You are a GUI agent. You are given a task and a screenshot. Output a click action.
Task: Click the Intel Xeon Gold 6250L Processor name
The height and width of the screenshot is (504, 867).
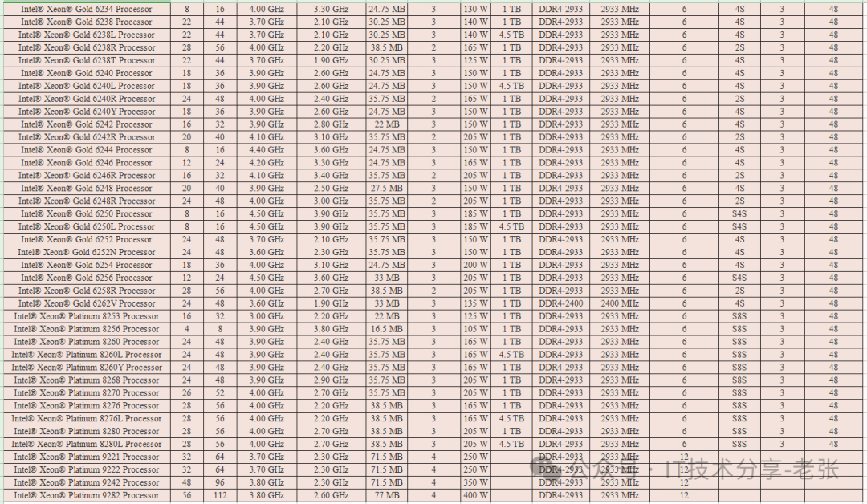point(86,226)
